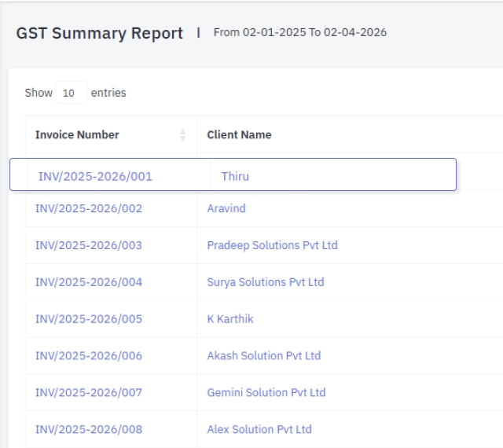Click invoice number INV/2025-2026/005
The height and width of the screenshot is (448, 503).
(89, 319)
